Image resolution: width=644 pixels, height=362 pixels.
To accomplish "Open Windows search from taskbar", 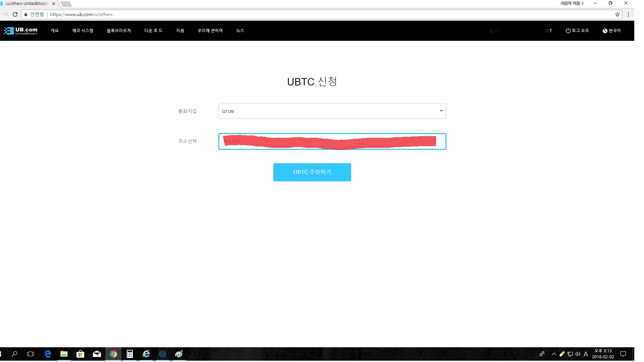I will (14, 354).
